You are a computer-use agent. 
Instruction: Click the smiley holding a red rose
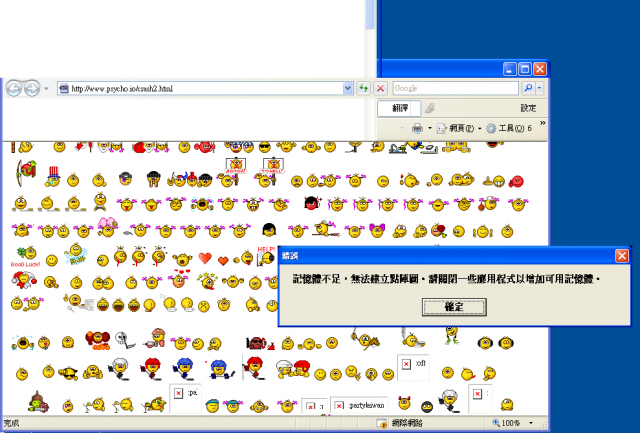point(438,231)
